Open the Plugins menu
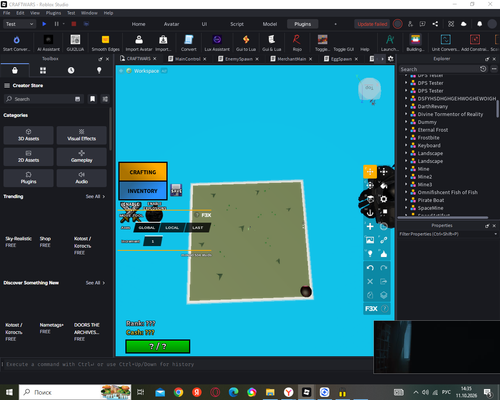The image size is (500, 400). tap(53, 13)
